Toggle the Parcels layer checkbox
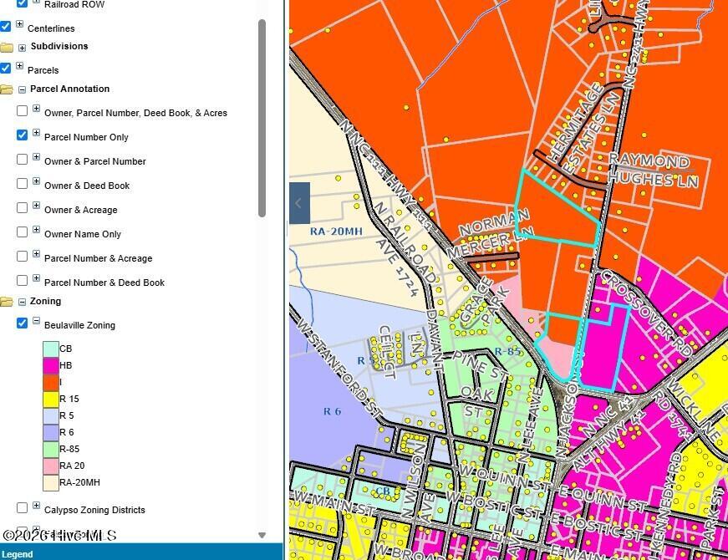Image resolution: width=728 pixels, height=560 pixels. [5, 69]
